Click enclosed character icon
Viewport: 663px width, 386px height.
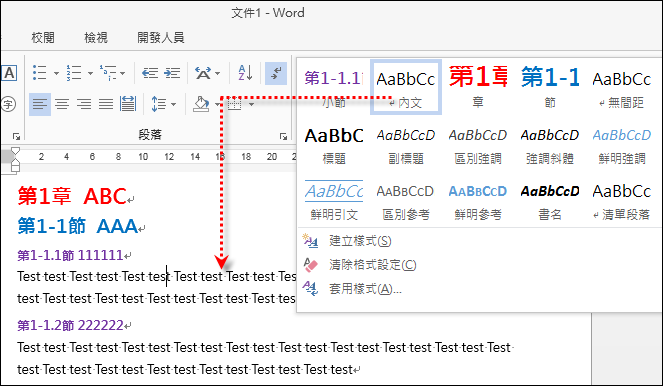click(x=8, y=104)
